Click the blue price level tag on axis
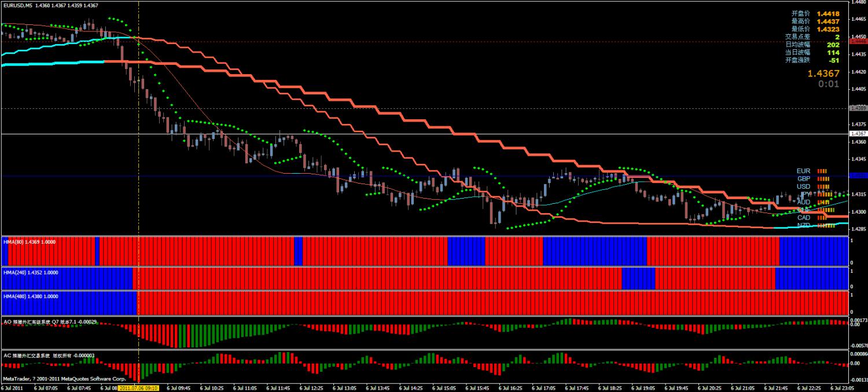Viewport: 868px width, 392px height. click(x=858, y=175)
